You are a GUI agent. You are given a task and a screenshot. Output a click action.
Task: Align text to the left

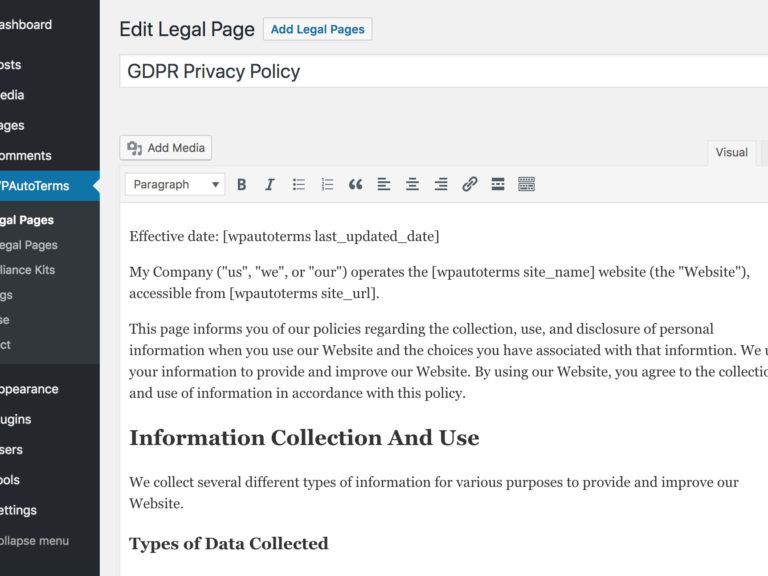384,185
